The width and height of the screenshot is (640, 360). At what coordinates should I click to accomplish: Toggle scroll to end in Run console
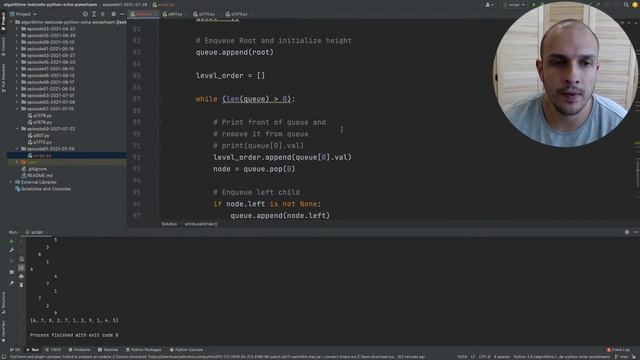[21, 267]
